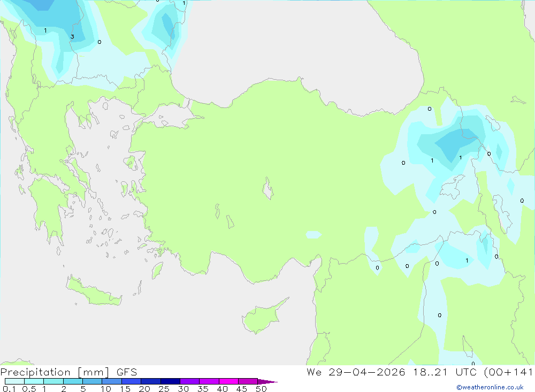Screen dimensions: 535x392
Task: Click the legend value '40'
Action: [x=222, y=389]
